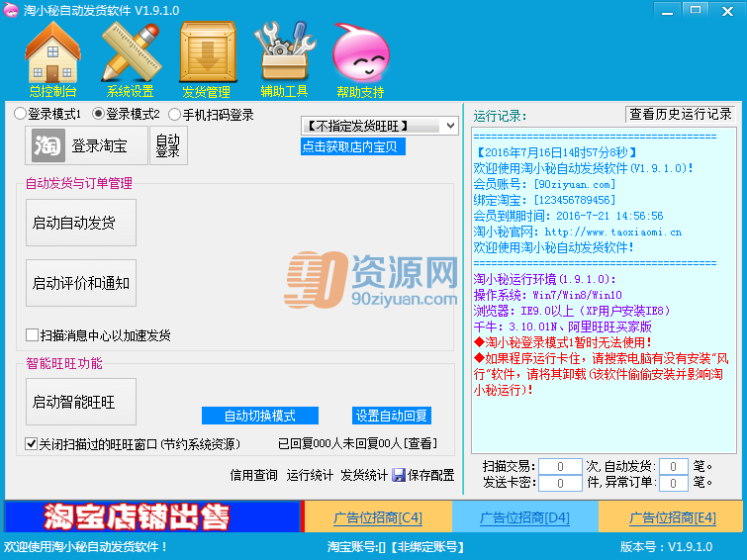This screenshot has width=747, height=560.
Task: Enable 扫描消息中心以加速发货 checkbox
Action: click(32, 334)
